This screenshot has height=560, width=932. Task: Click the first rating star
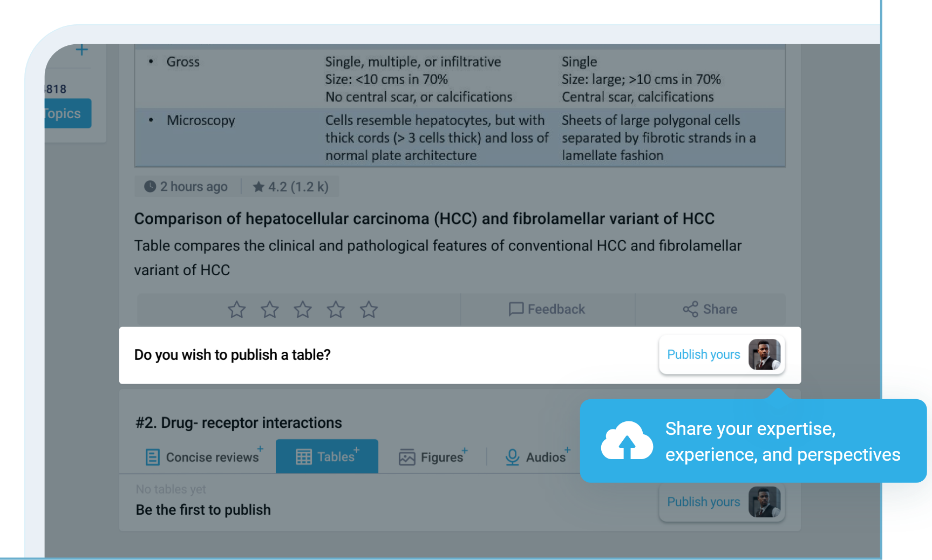tap(236, 310)
